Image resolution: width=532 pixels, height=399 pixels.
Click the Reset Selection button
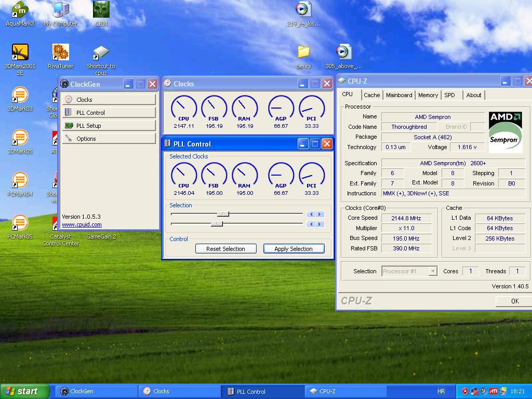pos(225,249)
